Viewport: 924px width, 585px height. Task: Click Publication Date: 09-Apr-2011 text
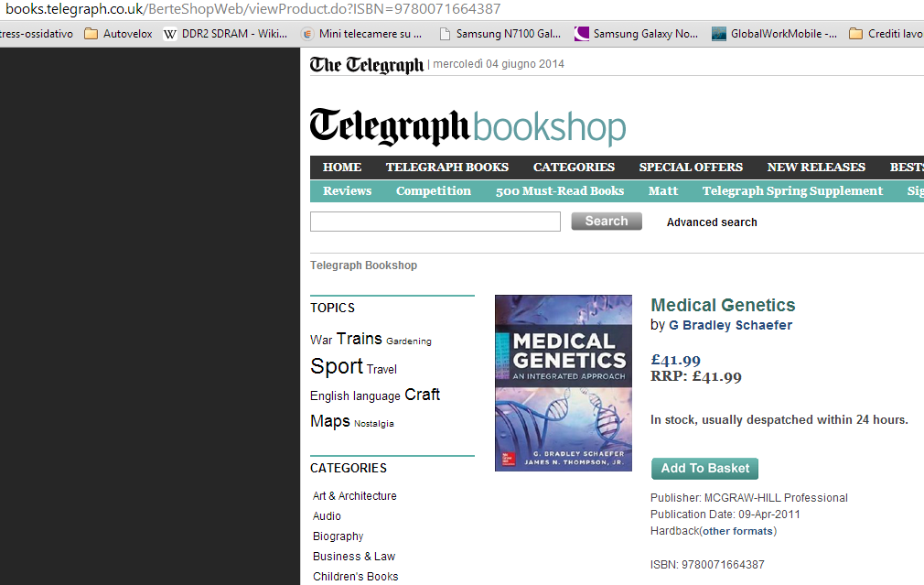pos(725,515)
